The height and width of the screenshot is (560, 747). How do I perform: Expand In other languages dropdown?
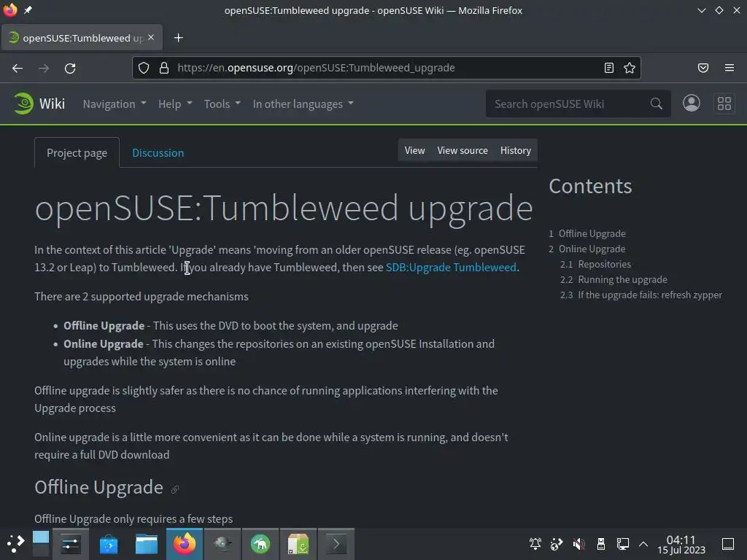303,104
